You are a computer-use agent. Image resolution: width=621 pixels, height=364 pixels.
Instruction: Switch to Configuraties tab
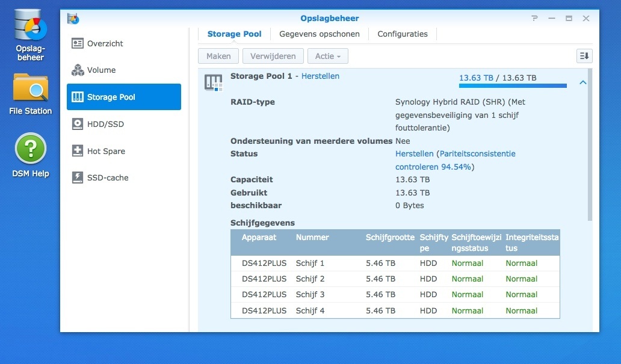[x=403, y=34]
